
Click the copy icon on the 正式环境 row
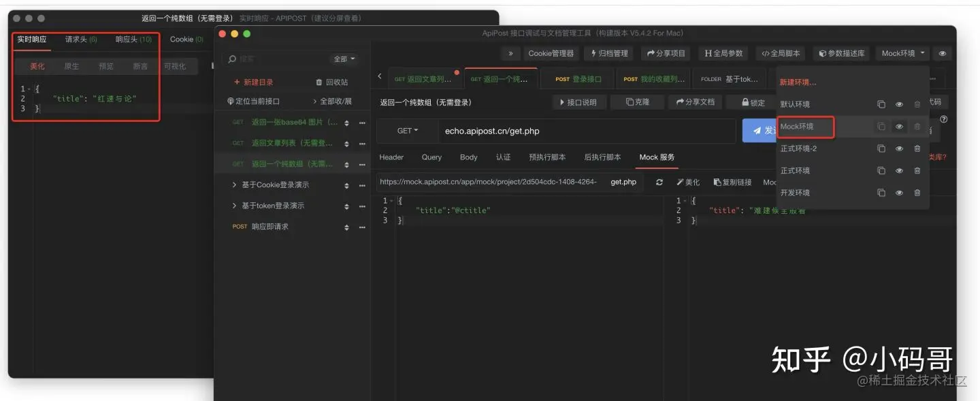[881, 171]
